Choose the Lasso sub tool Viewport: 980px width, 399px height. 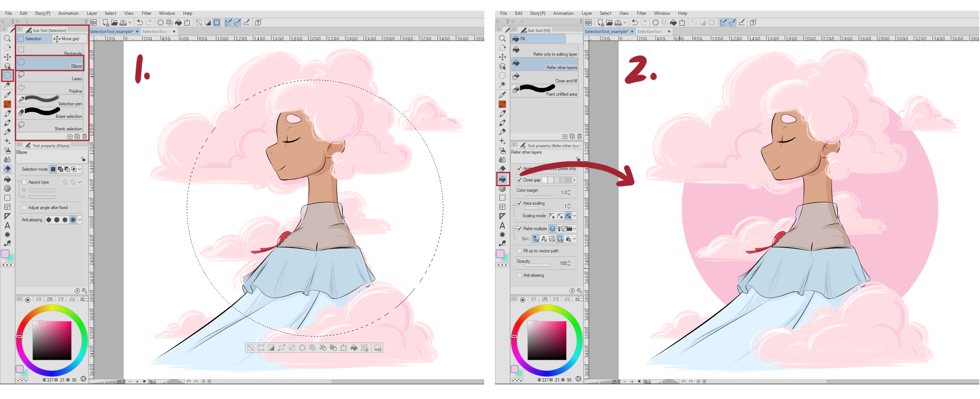click(x=50, y=76)
